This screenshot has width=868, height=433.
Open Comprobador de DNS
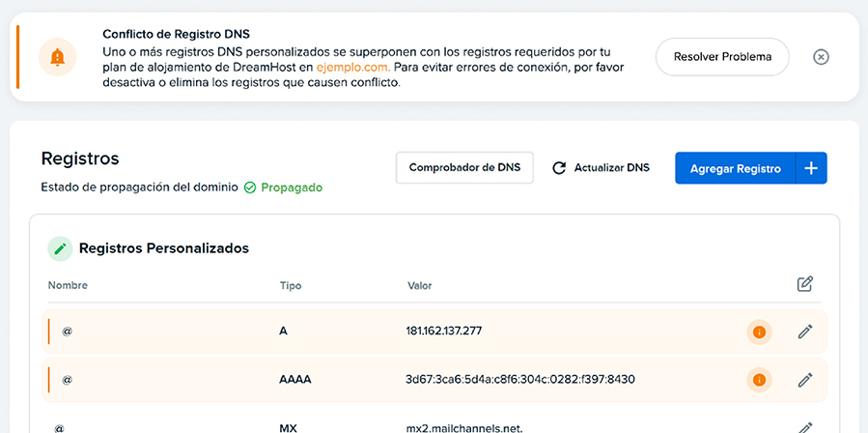click(x=464, y=168)
